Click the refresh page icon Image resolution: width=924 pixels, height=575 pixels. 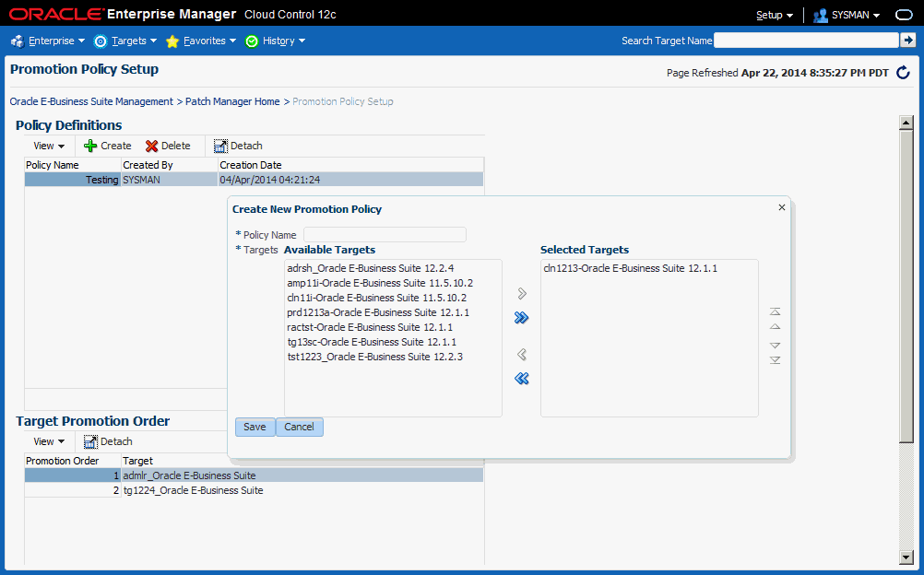tap(903, 73)
